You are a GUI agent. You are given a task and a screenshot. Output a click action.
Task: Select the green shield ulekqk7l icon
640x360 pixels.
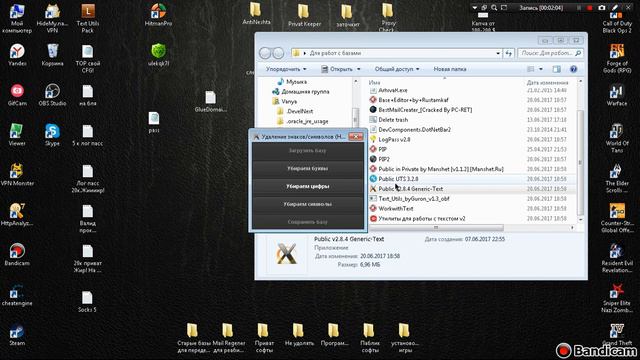158,55
